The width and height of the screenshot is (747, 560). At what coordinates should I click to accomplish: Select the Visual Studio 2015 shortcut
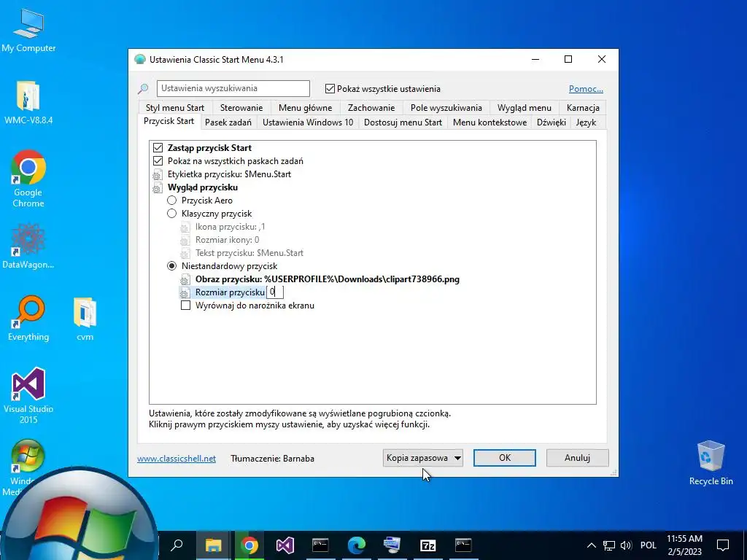click(28, 395)
